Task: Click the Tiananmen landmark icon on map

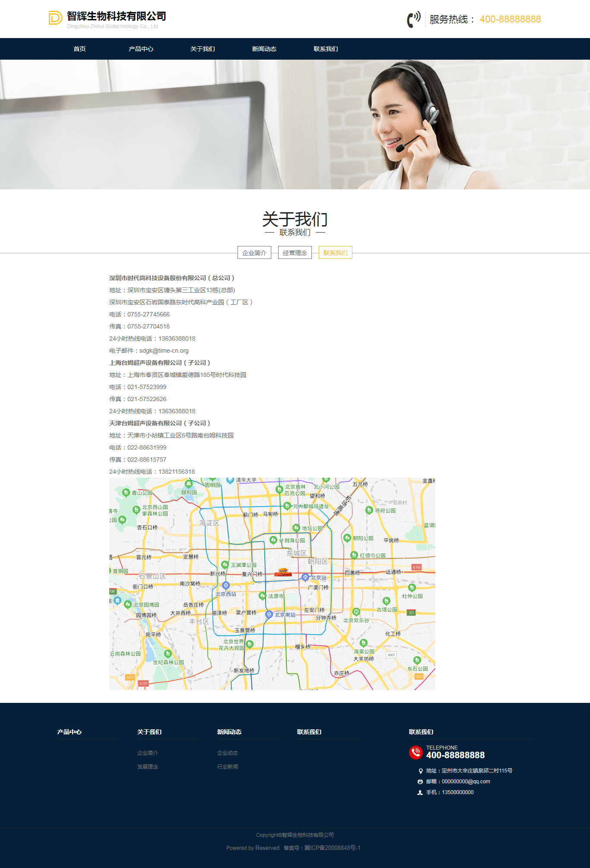Action: pos(283,572)
